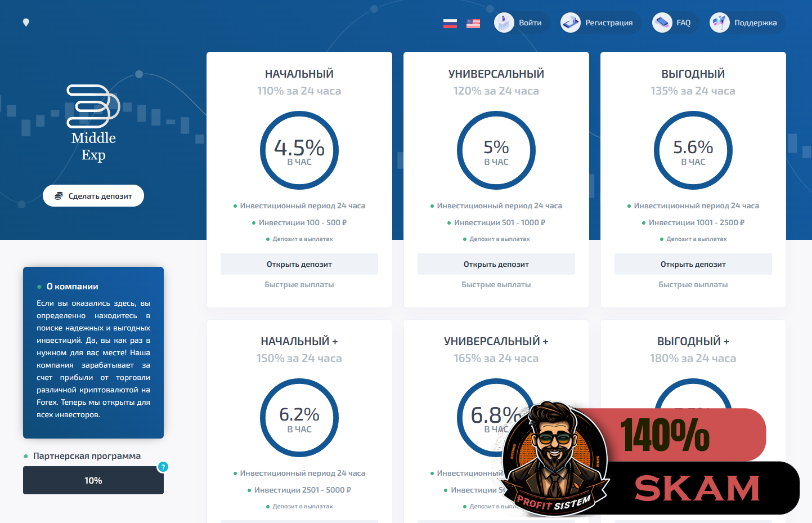Click the 10% partner program bar
Viewport: 812px width, 523px height.
tap(93, 481)
